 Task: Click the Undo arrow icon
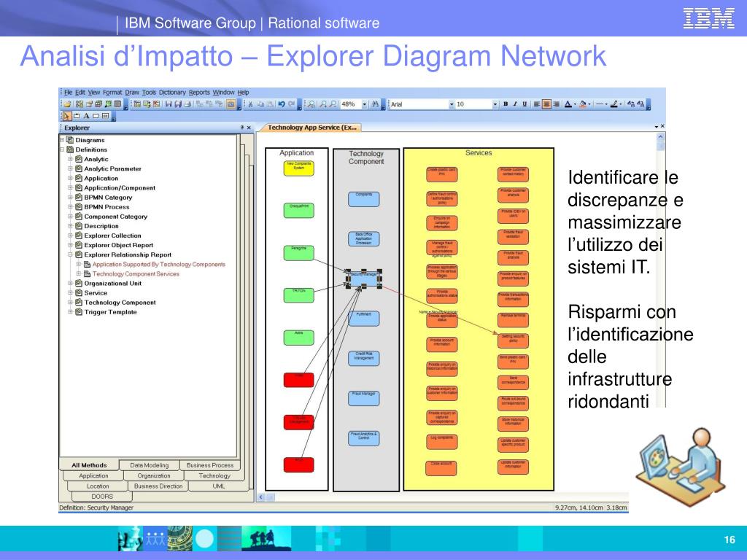pyautogui.click(x=282, y=104)
